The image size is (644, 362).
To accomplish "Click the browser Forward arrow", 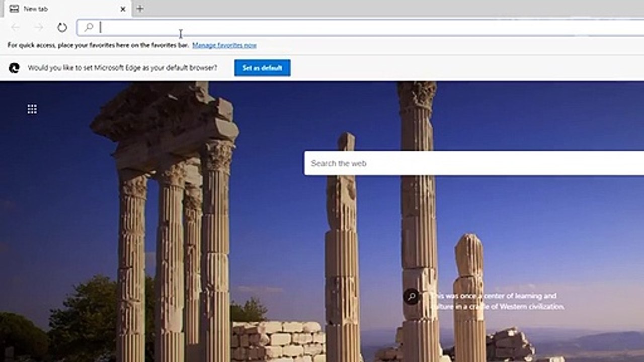I will coord(39,27).
